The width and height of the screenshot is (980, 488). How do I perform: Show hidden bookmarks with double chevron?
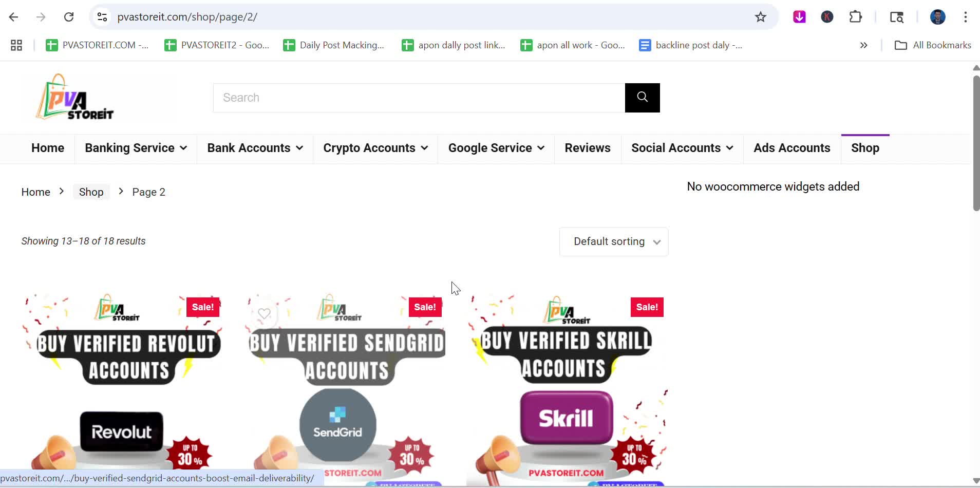point(864,45)
